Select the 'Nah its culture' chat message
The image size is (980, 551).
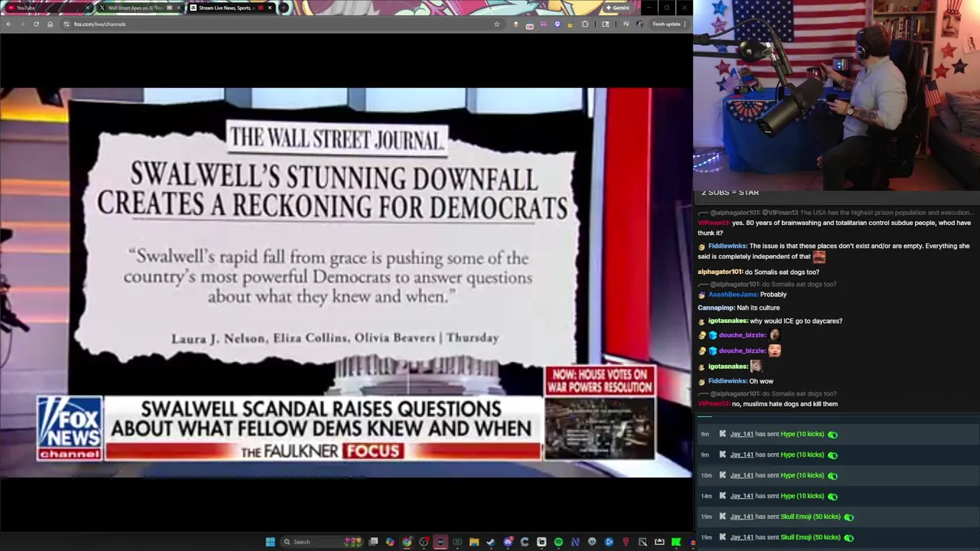tap(758, 308)
